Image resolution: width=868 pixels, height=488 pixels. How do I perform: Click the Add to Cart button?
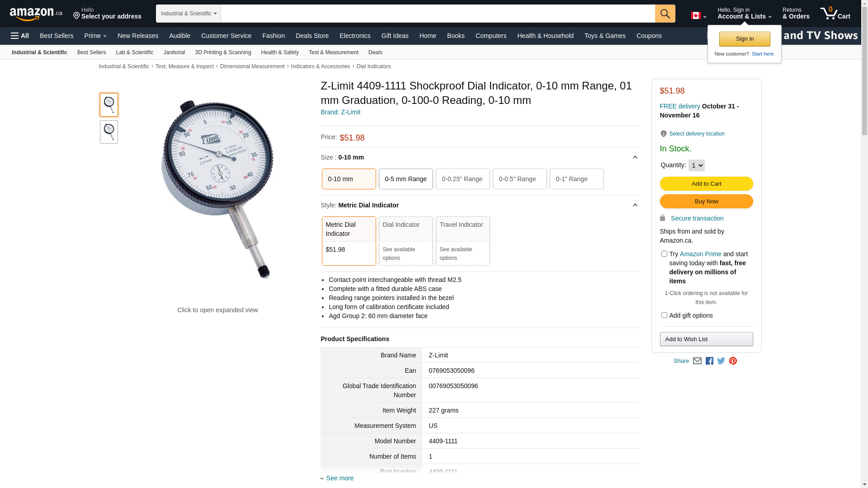coord(706,184)
